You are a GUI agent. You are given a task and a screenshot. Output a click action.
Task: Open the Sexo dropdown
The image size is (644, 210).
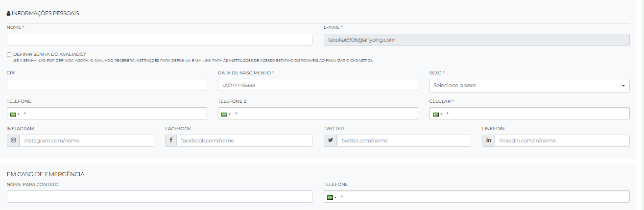[x=529, y=85]
